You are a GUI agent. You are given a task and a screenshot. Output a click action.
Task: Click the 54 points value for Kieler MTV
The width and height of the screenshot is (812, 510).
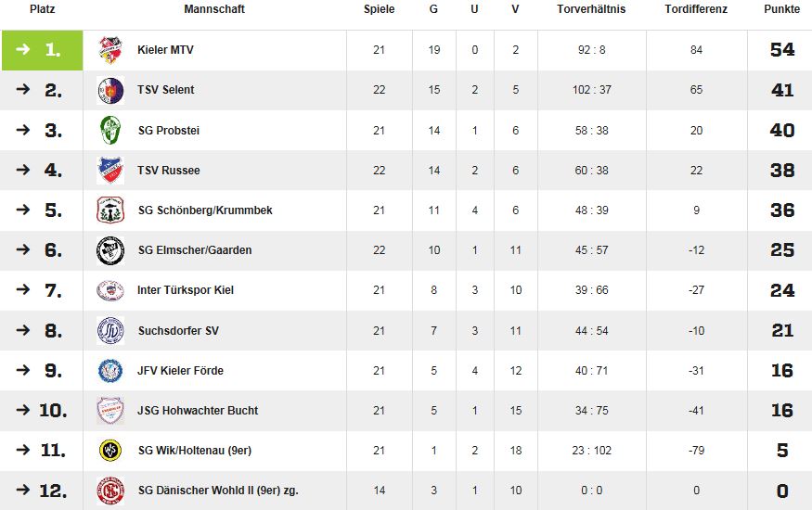pos(782,50)
